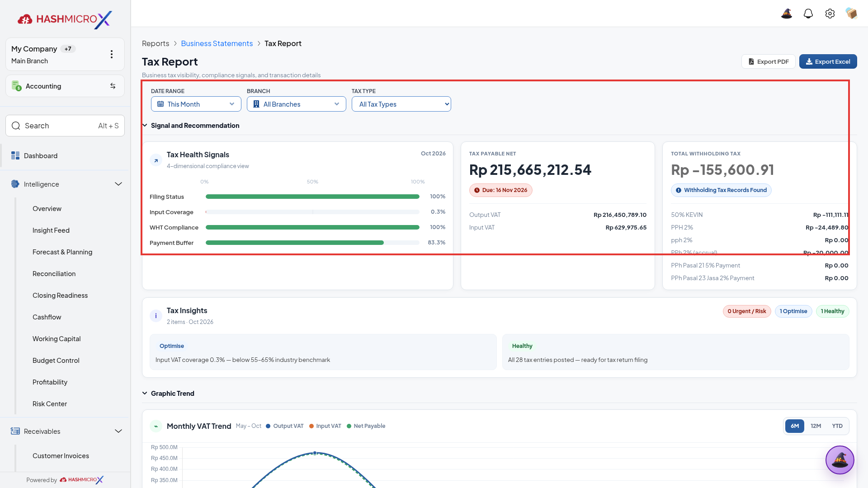Image resolution: width=868 pixels, height=488 pixels.
Task: Export the report as PDF
Action: tap(769, 61)
